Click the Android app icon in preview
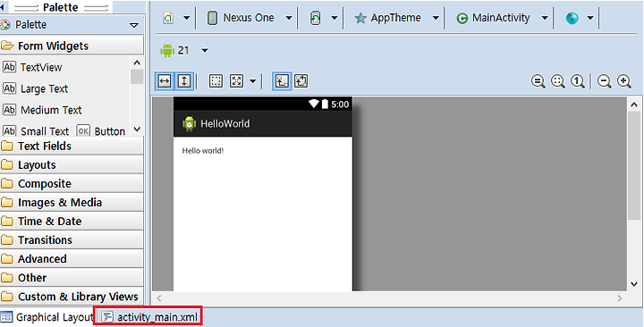Image resolution: width=644 pixels, height=327 pixels. click(x=189, y=123)
